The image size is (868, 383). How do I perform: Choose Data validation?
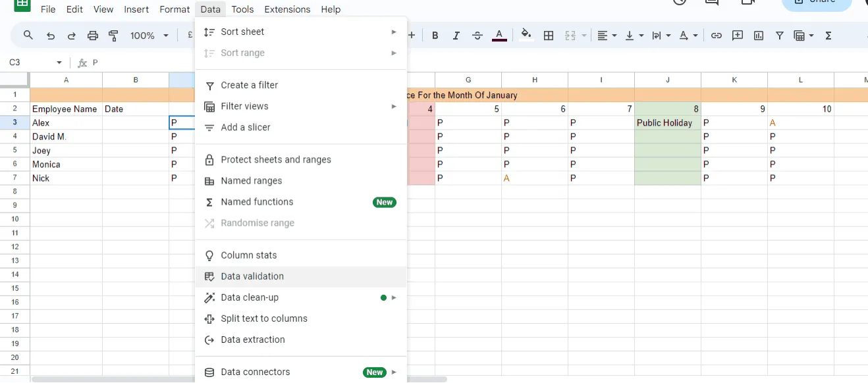click(301, 276)
